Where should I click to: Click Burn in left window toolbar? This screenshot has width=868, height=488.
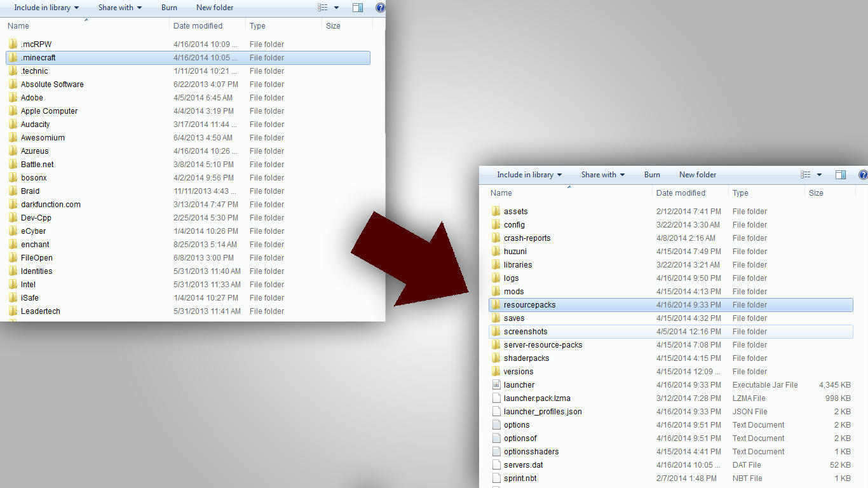point(169,8)
